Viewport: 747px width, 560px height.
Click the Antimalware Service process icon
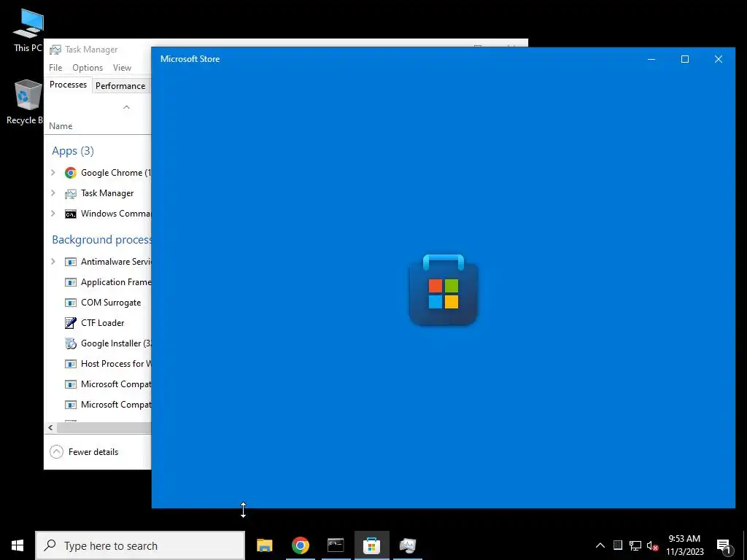(71, 262)
